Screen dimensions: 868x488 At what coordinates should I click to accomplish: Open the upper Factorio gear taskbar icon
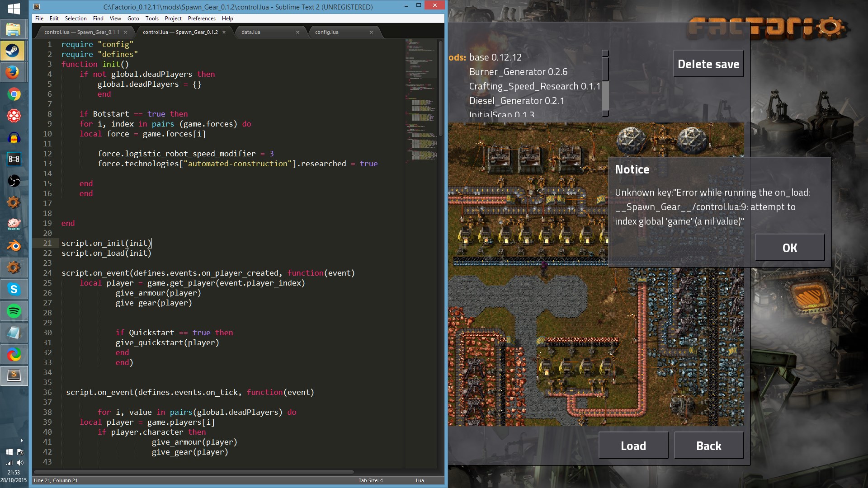click(14, 202)
